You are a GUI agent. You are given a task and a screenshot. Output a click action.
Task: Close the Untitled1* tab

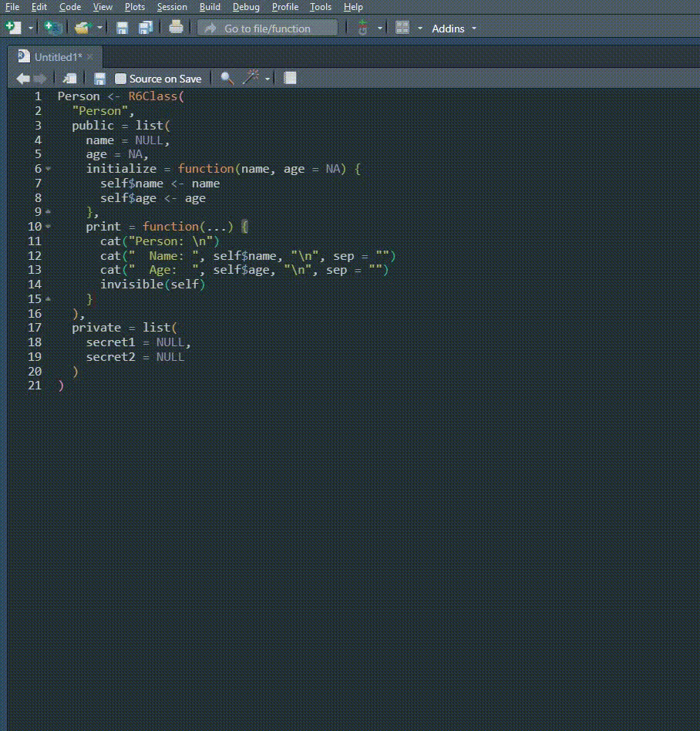90,57
